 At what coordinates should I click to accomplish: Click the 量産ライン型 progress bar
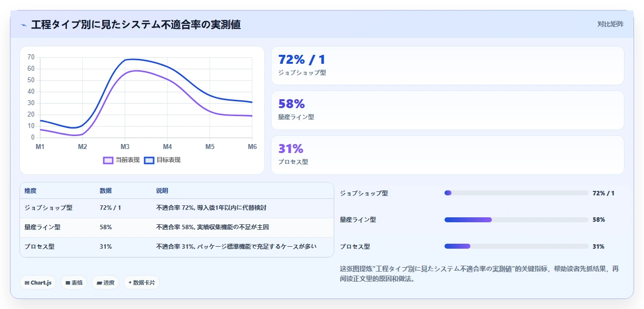pyautogui.click(x=516, y=220)
